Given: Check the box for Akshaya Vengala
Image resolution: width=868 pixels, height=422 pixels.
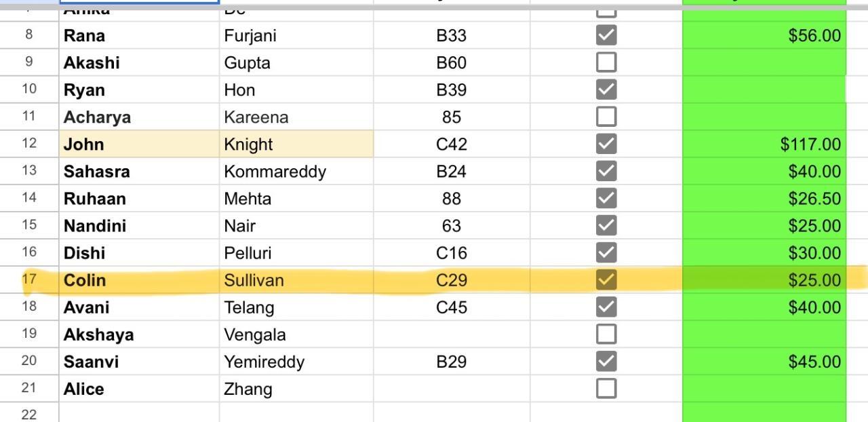Looking at the screenshot, I should coord(606,334).
